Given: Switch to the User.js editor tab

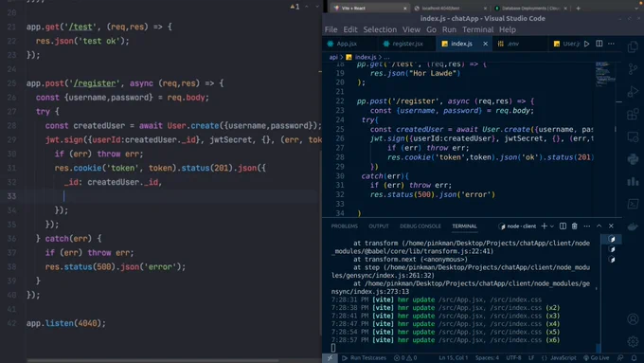Looking at the screenshot, I should pyautogui.click(x=566, y=44).
